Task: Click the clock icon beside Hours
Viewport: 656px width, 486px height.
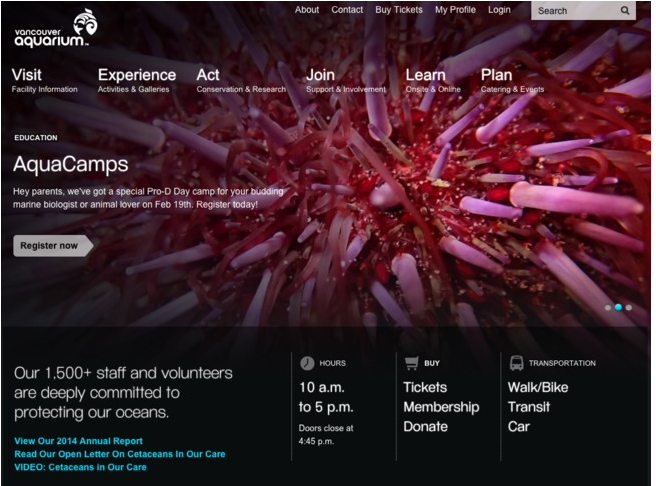Action: [307, 363]
